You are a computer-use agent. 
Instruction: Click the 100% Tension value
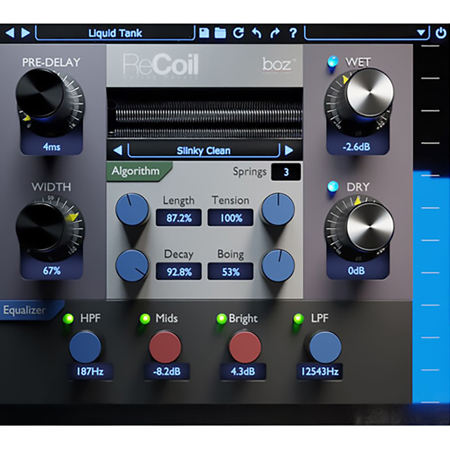coord(231,218)
